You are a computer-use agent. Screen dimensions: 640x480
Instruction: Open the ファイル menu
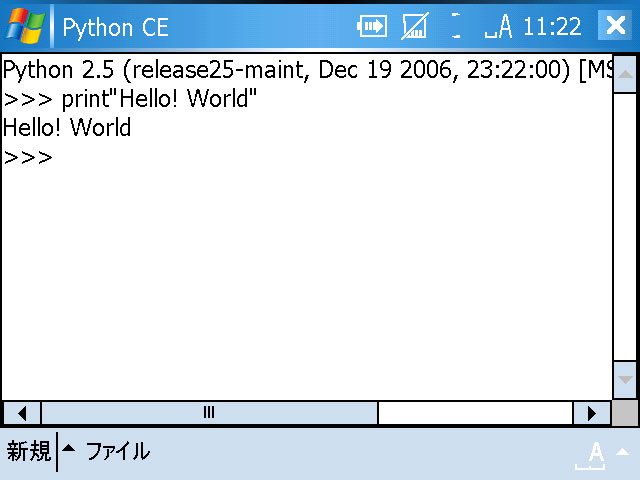tap(118, 451)
